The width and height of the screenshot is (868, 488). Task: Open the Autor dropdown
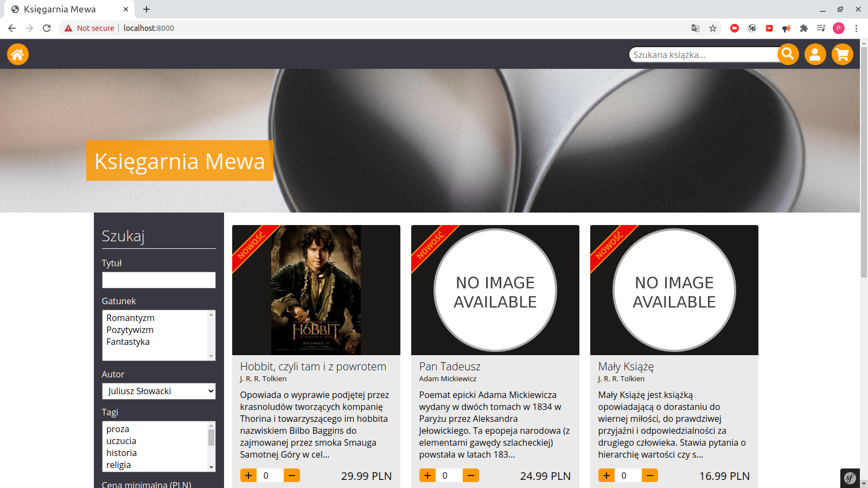tap(158, 391)
